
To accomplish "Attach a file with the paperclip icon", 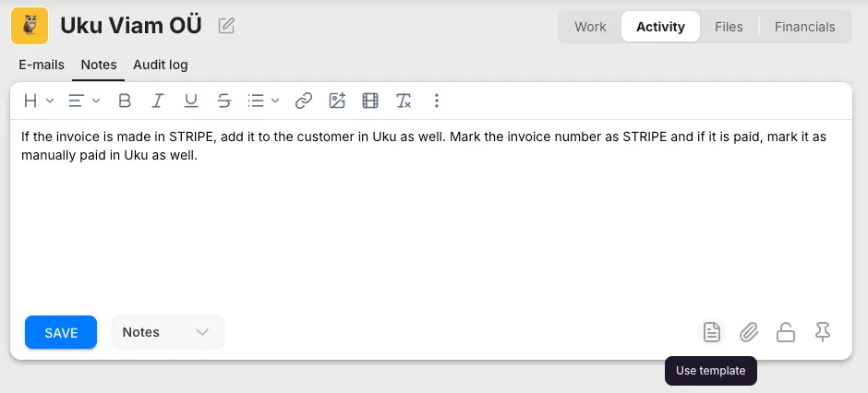I will (x=749, y=332).
